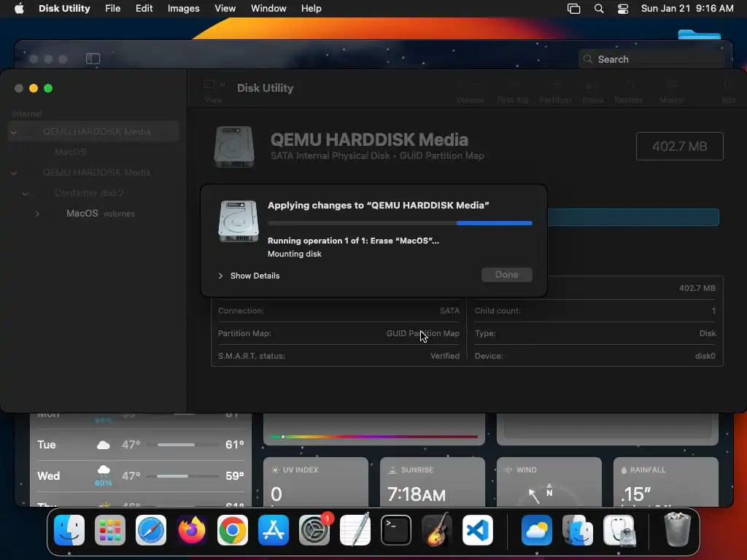The image size is (747, 560).
Task: Click the Info toolbar button
Action: pos(728,91)
